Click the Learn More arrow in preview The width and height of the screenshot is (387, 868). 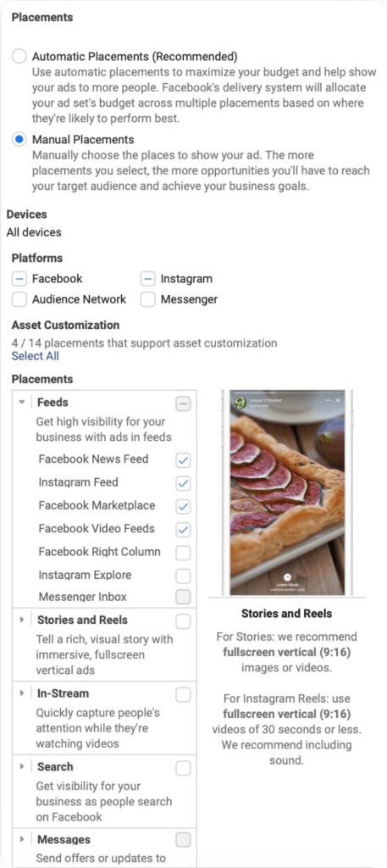click(287, 576)
